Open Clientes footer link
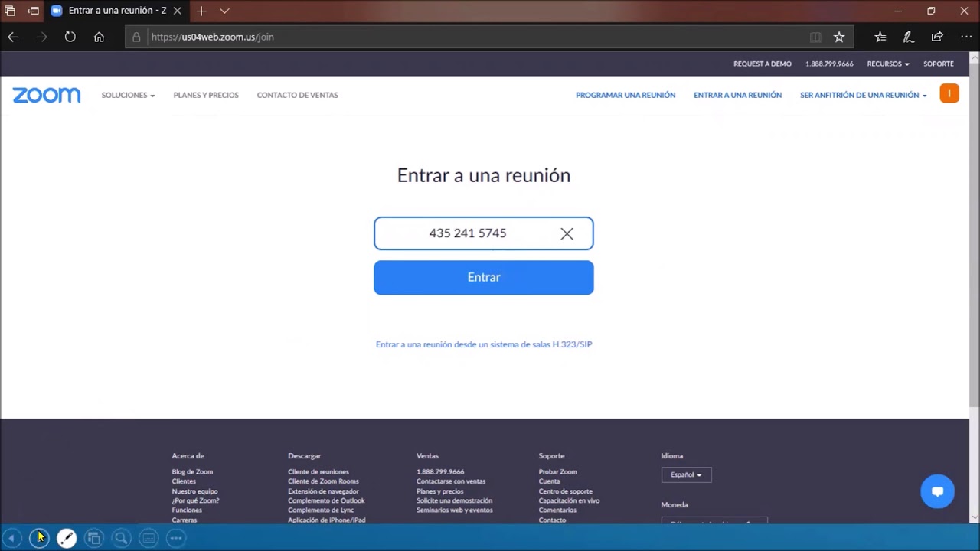 (x=184, y=481)
